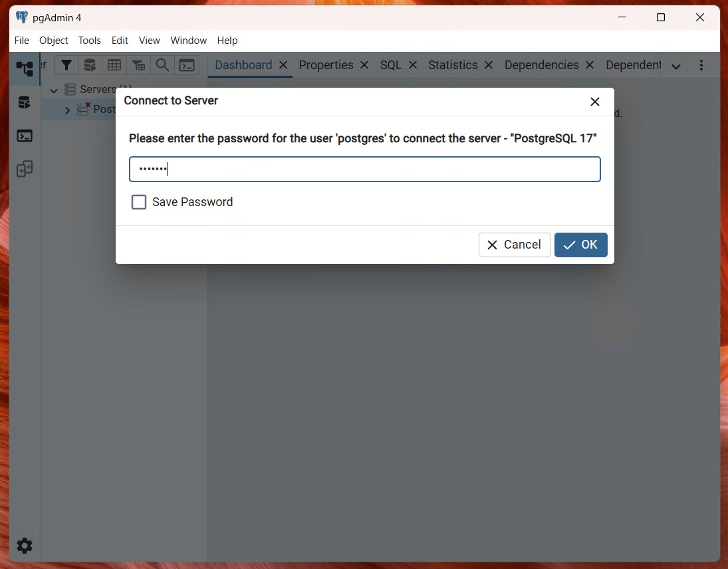Image resolution: width=728 pixels, height=569 pixels.
Task: Open the three-dot panel options menu
Action: click(x=701, y=65)
